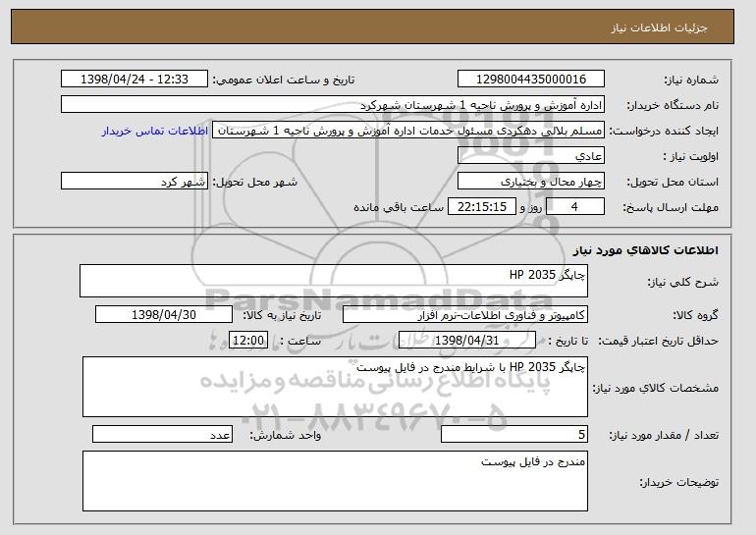Click the label 'مهلت ارسال پاسخ:'
The height and width of the screenshot is (535, 756).
tap(671, 208)
